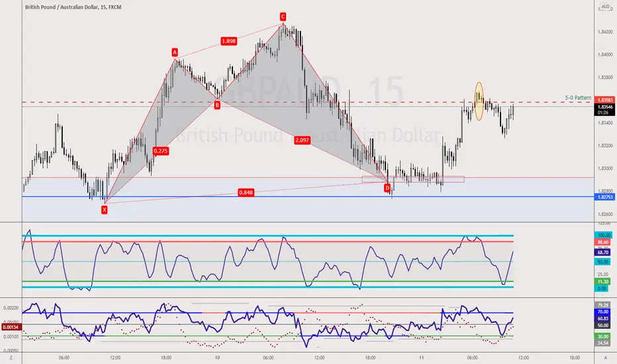This screenshot has width=617, height=364.
Task: Click ratio label '1.898'
Action: coord(228,41)
